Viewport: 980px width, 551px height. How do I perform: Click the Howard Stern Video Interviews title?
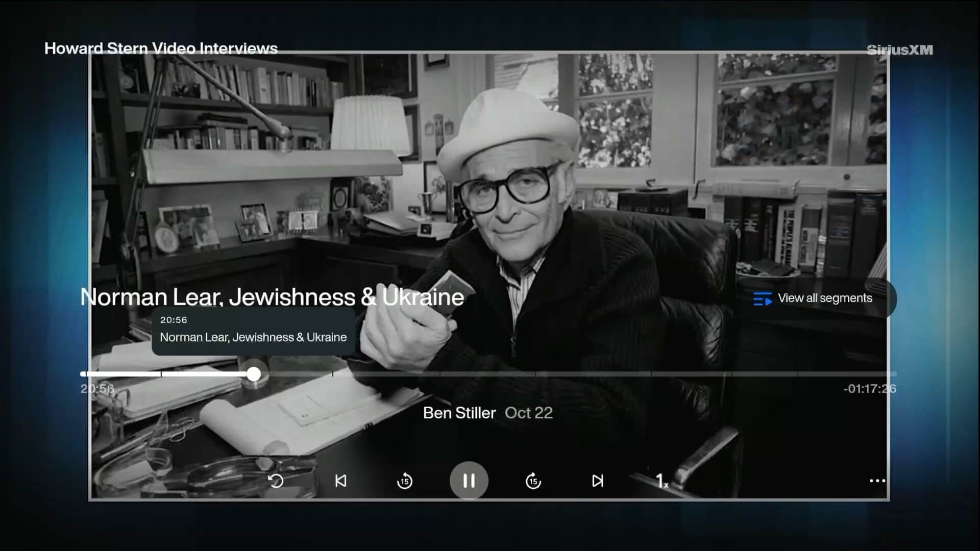point(161,48)
